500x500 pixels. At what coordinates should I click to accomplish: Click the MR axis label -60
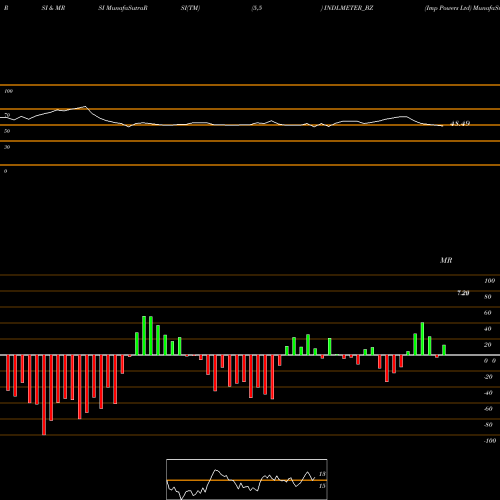click(x=488, y=409)
